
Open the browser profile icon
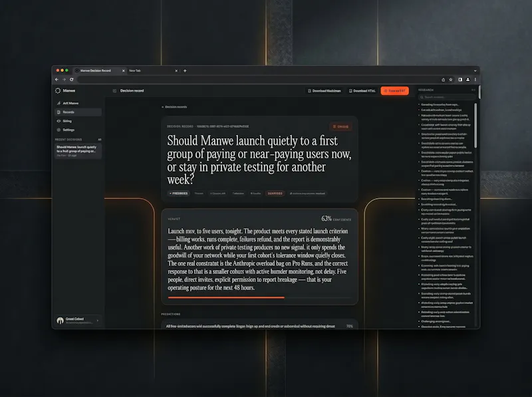click(x=468, y=79)
